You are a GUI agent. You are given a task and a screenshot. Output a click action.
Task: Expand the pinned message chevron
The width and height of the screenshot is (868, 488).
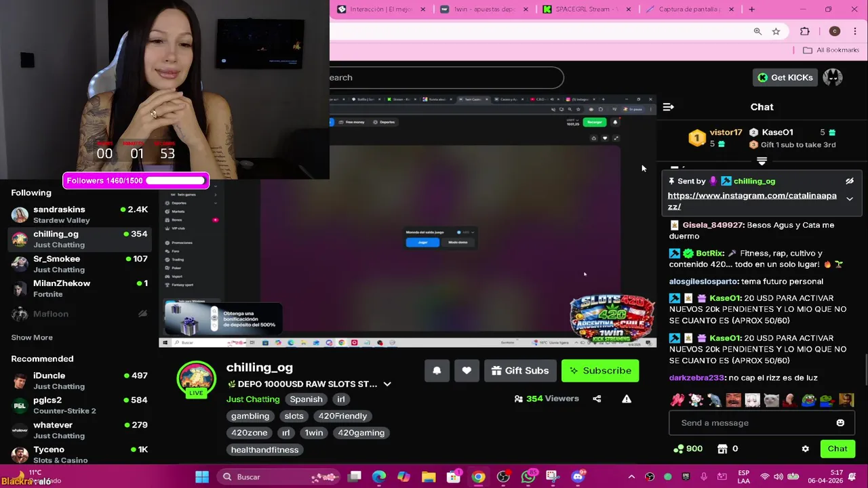point(849,199)
